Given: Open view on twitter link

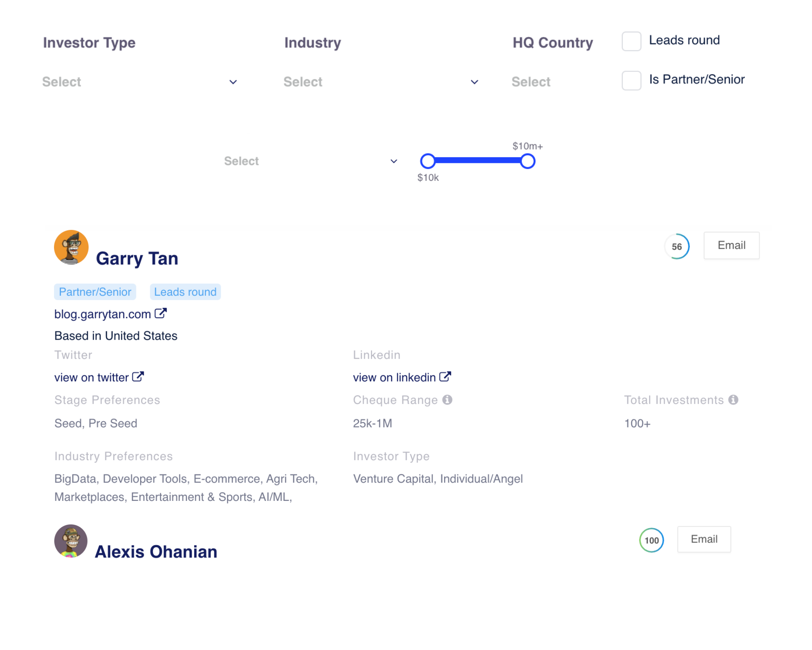Looking at the screenshot, I should 91,377.
